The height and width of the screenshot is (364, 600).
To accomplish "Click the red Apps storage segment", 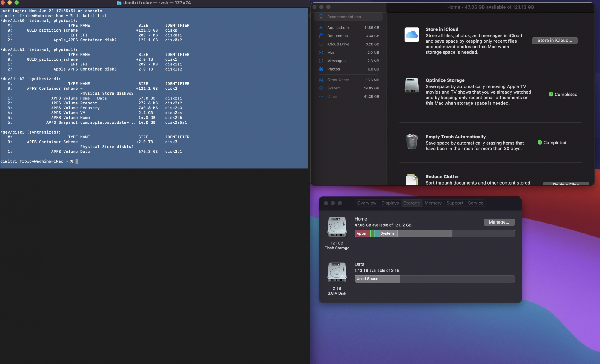I will pos(362,233).
